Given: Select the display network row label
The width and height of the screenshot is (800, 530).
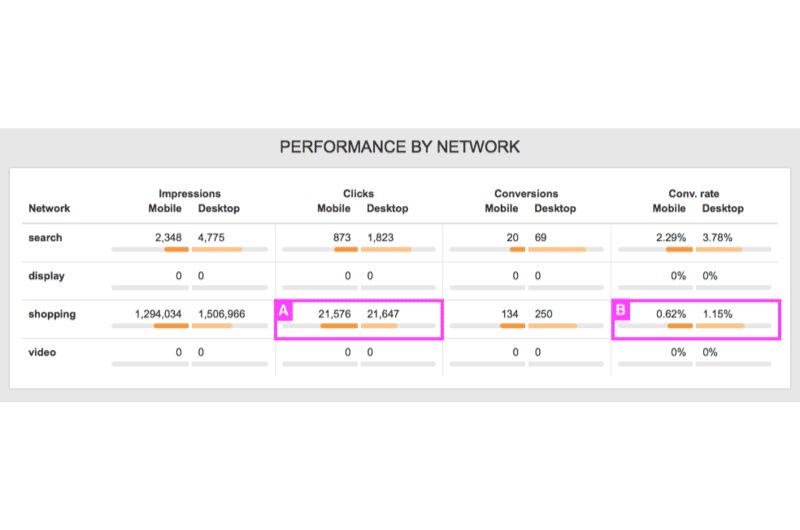Looking at the screenshot, I should point(46,276).
